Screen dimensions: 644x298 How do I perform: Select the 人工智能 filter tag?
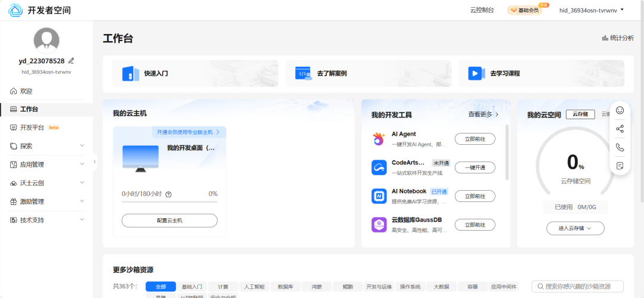[x=254, y=287]
